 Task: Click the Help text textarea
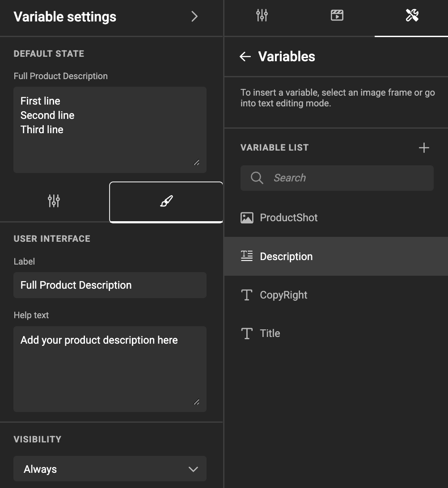(x=110, y=369)
